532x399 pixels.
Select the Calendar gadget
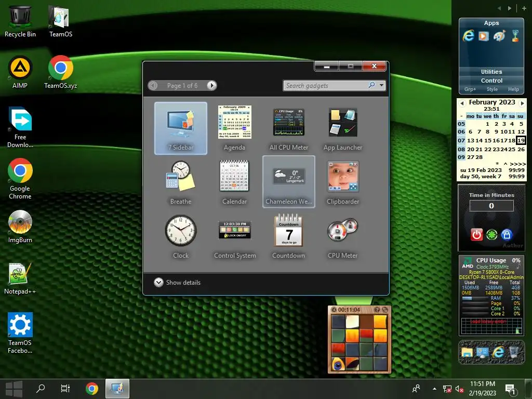pos(234,182)
